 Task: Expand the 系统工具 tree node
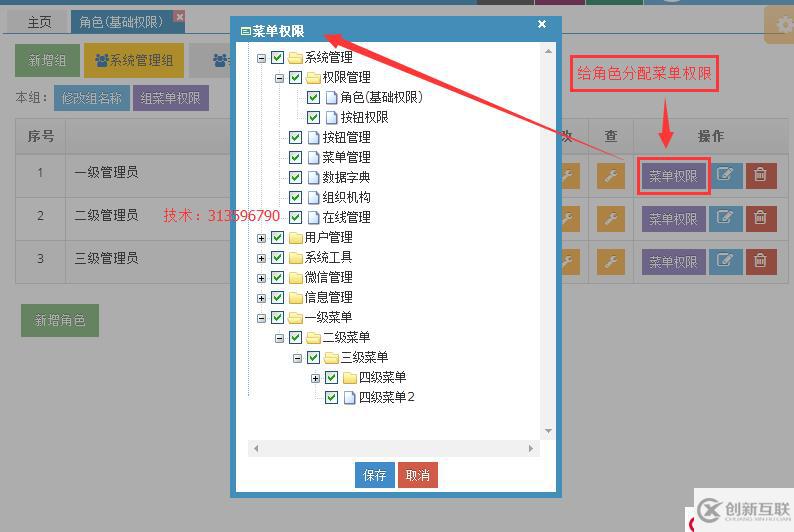point(261,259)
